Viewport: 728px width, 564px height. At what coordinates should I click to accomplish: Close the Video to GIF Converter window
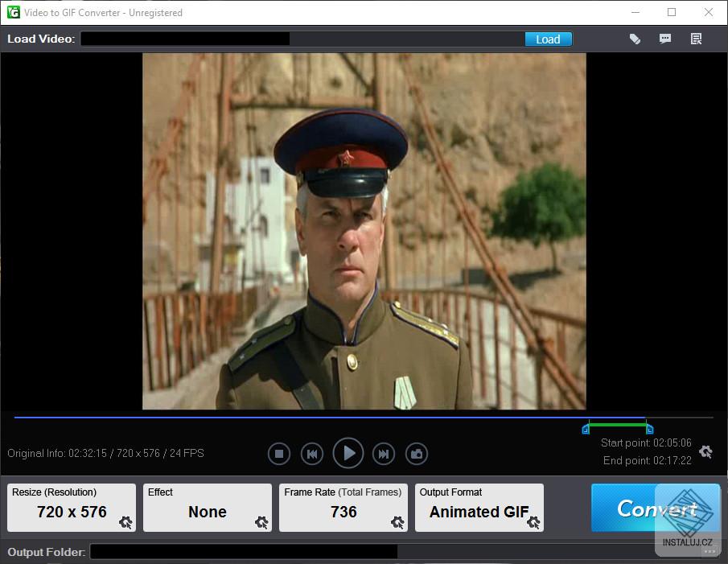coord(708,12)
